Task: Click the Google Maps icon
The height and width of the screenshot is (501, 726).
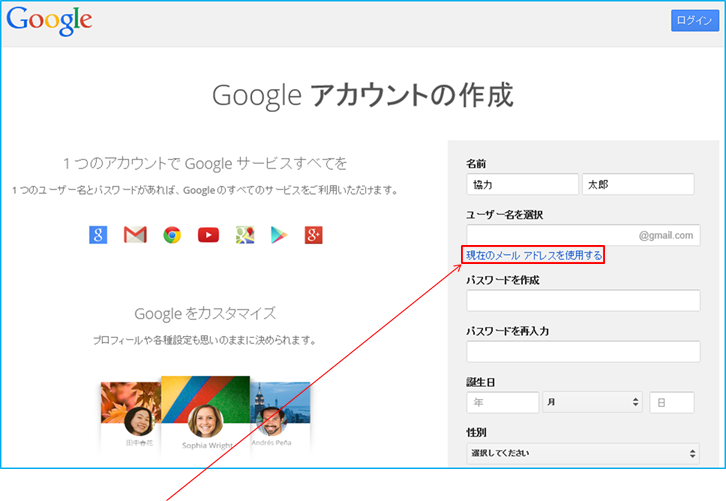Action: pyautogui.click(x=245, y=235)
